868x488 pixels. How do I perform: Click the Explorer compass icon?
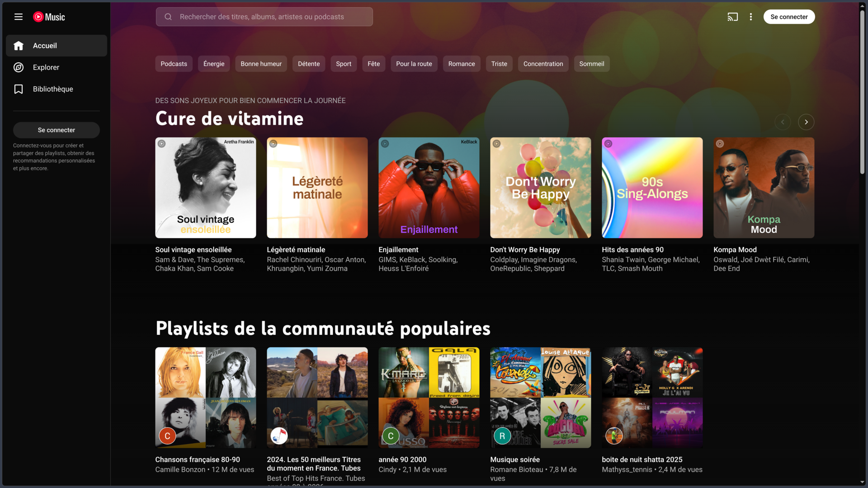point(19,67)
